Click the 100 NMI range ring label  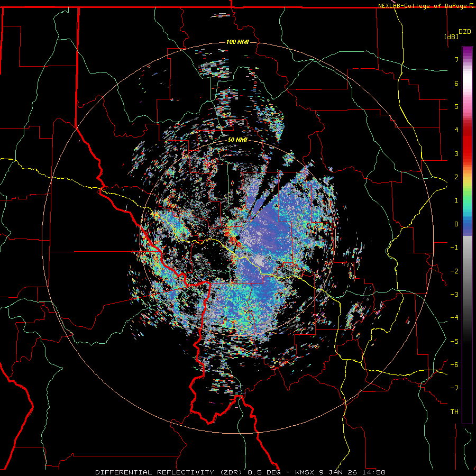(x=237, y=42)
